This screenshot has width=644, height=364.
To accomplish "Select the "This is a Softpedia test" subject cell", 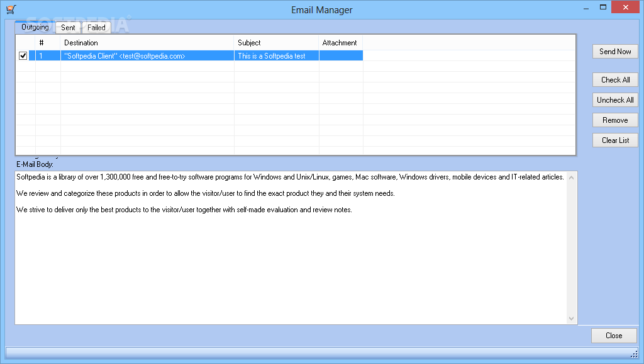I will [277, 55].
